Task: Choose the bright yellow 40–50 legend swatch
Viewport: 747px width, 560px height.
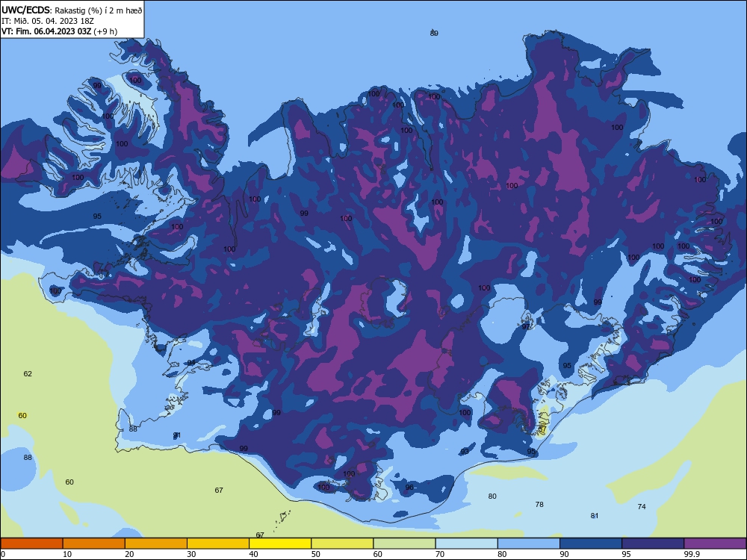Action: (280, 544)
